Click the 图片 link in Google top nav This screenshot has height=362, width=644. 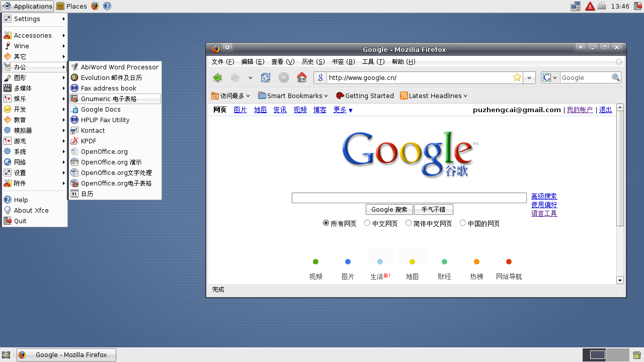240,110
